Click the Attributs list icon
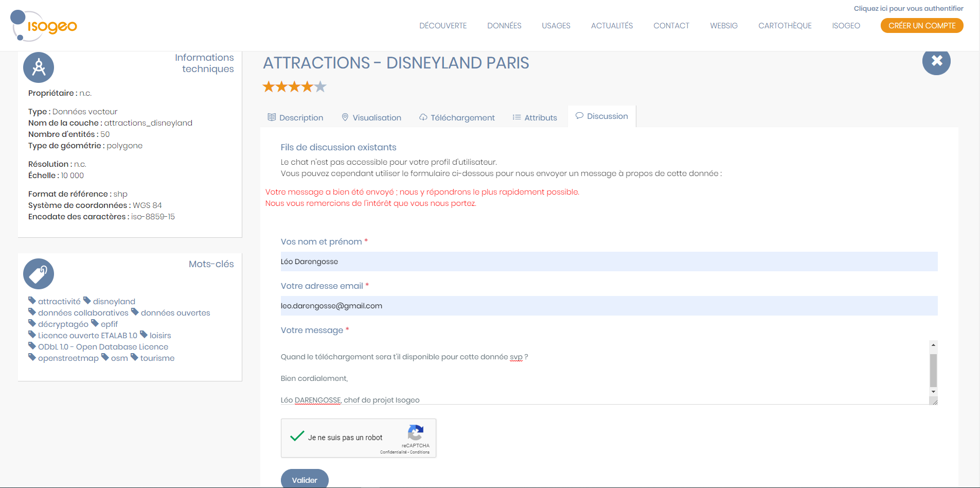The image size is (980, 488). coord(516,117)
